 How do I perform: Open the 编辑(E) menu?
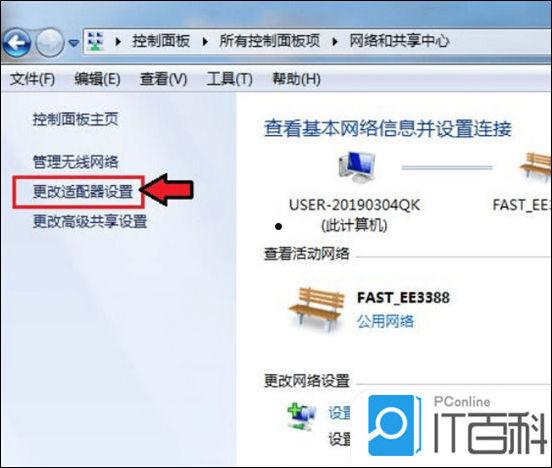[x=98, y=79]
